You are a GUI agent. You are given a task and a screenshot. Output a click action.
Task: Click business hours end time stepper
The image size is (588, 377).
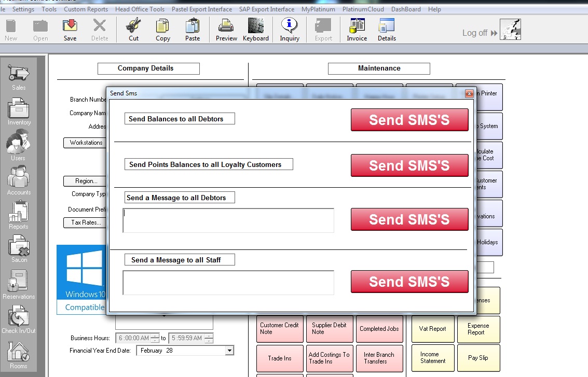[209, 338]
